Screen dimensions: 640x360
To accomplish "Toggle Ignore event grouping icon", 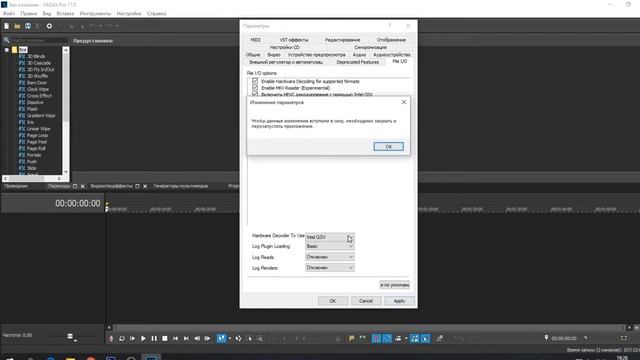I will 425,338.
